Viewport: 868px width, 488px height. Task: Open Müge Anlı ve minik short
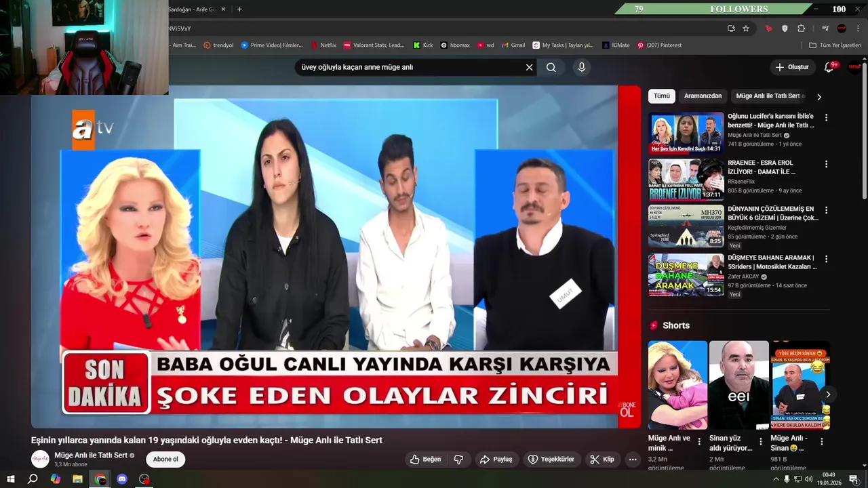point(677,385)
